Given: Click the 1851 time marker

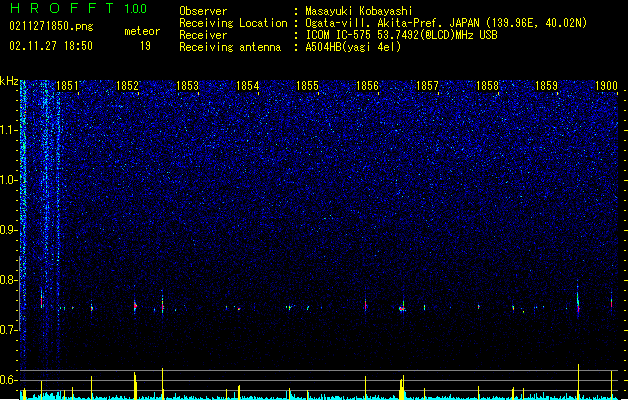Looking at the screenshot, I should tap(67, 86).
